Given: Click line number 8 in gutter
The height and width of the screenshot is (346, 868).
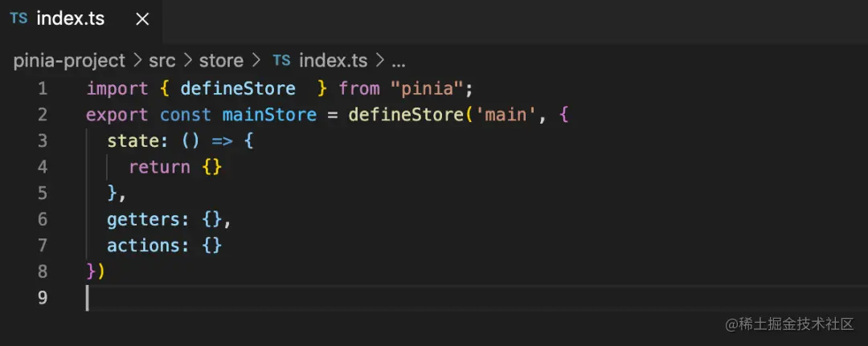Looking at the screenshot, I should pos(43,271).
